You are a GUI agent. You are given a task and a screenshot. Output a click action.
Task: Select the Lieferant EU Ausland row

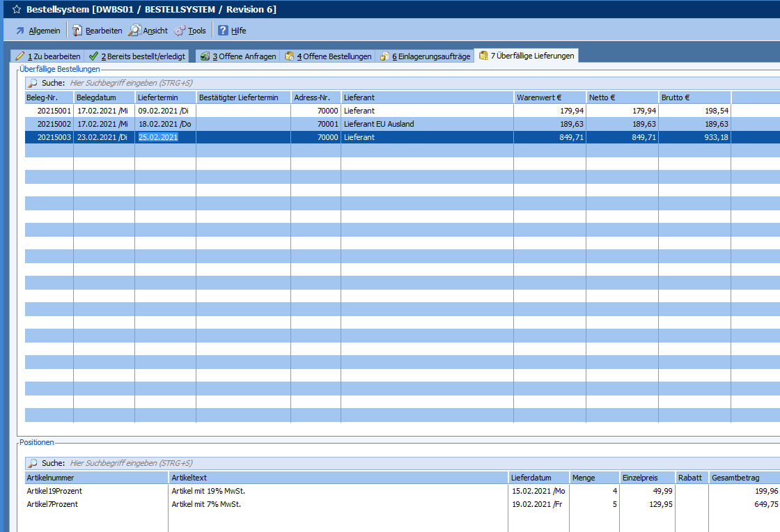[379, 124]
